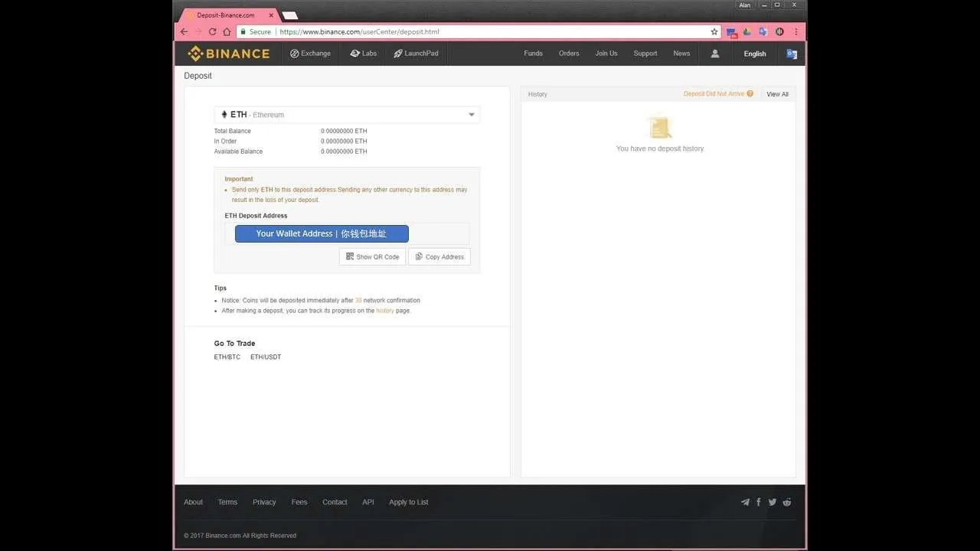
Task: Click the Google Translate extension icon in toolbar
Action: point(763,32)
